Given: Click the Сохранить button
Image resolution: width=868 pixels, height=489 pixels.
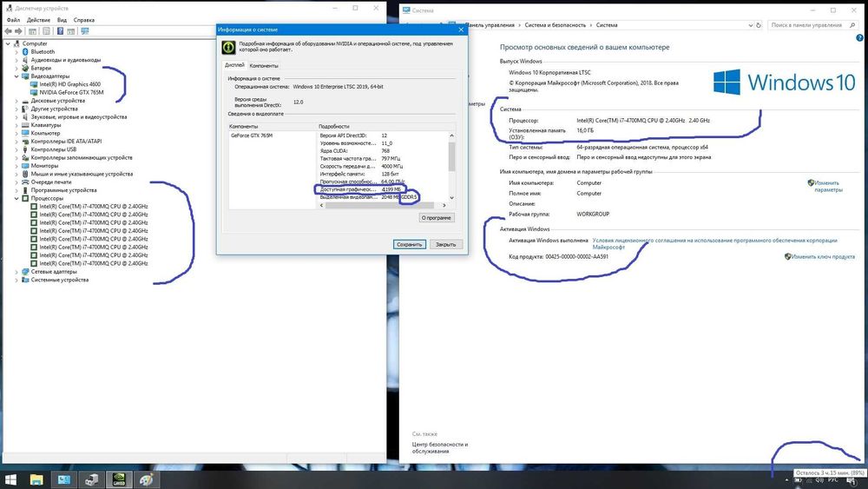Looking at the screenshot, I should coord(409,244).
